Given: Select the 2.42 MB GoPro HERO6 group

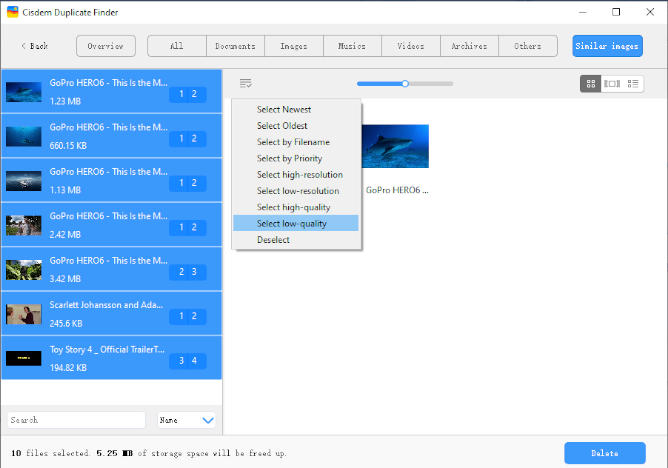Looking at the screenshot, I should (111, 225).
